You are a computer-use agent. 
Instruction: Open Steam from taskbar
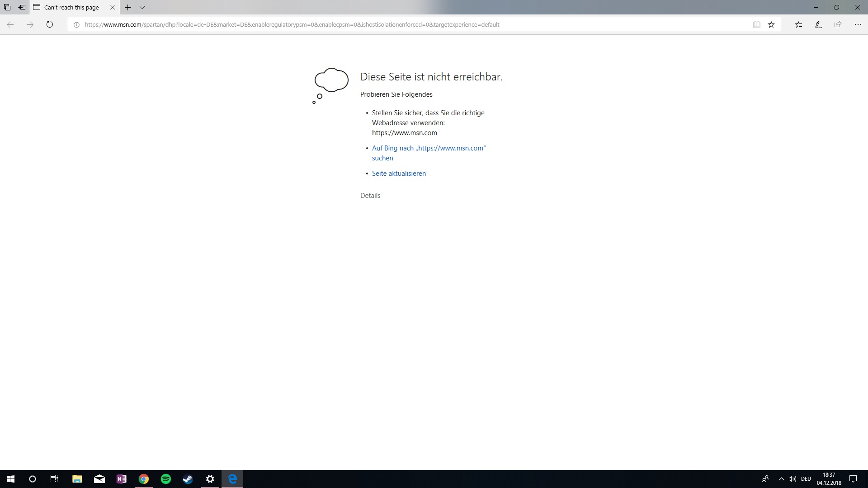188,479
